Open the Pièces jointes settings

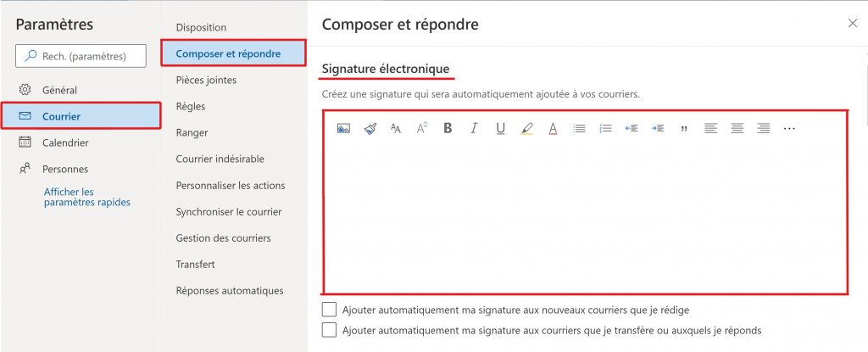pos(206,80)
